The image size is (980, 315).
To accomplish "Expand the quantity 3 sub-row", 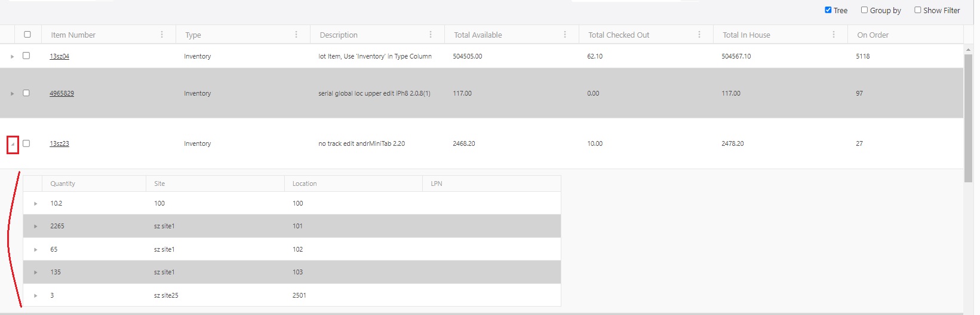I will [x=36, y=295].
